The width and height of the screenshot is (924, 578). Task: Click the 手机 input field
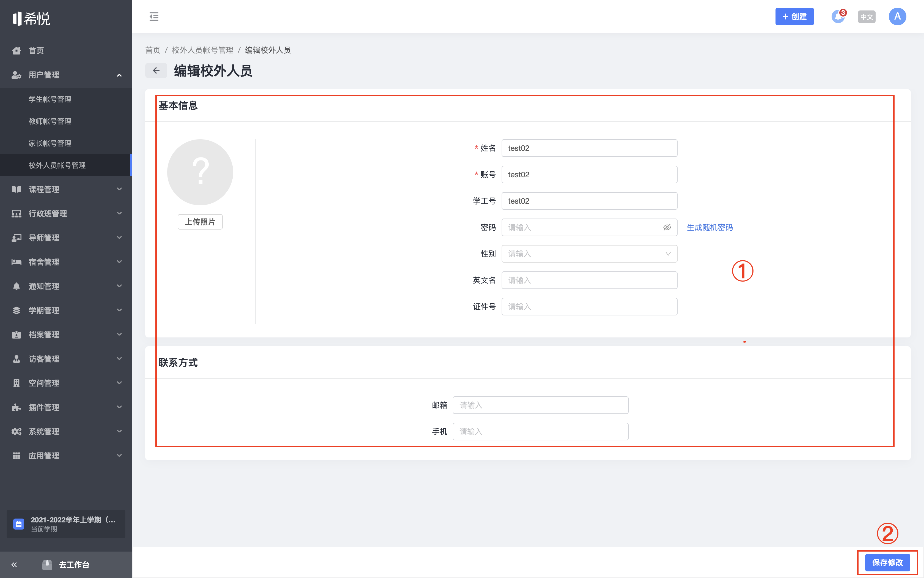click(540, 432)
